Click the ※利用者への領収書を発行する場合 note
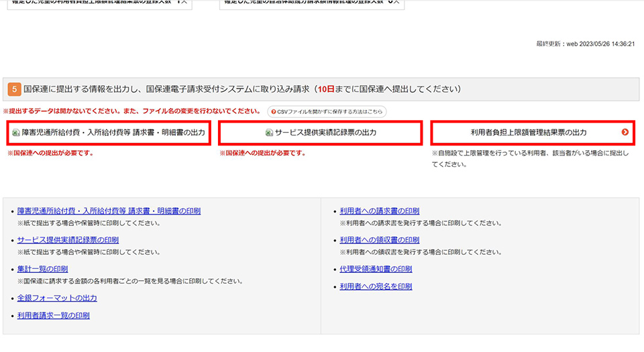 pyautogui.click(x=421, y=252)
